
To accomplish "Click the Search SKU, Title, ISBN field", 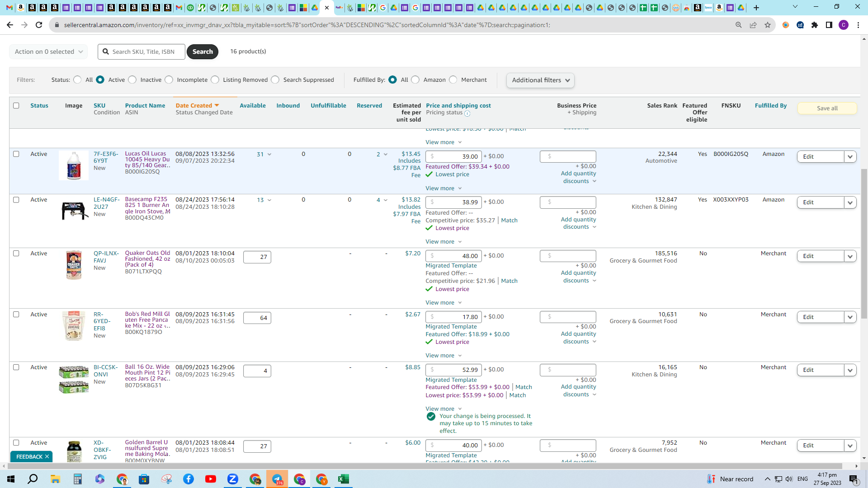I will point(142,52).
